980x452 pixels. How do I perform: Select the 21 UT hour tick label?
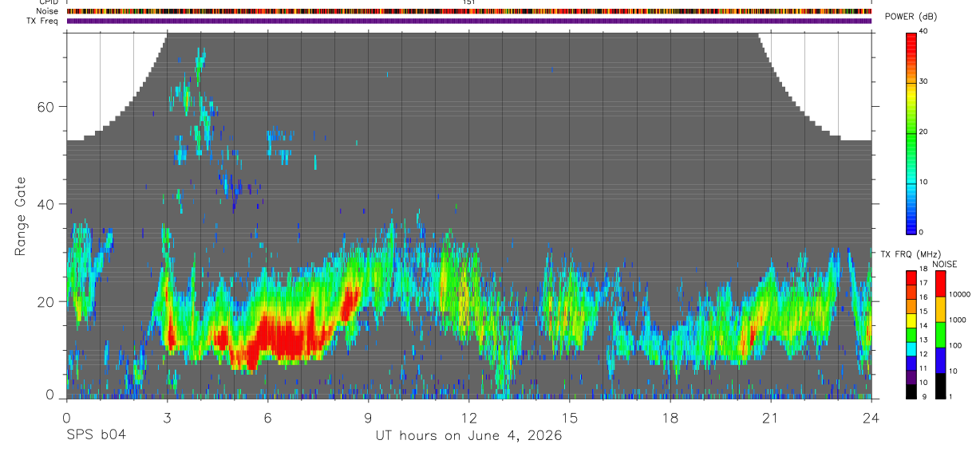[x=771, y=418]
